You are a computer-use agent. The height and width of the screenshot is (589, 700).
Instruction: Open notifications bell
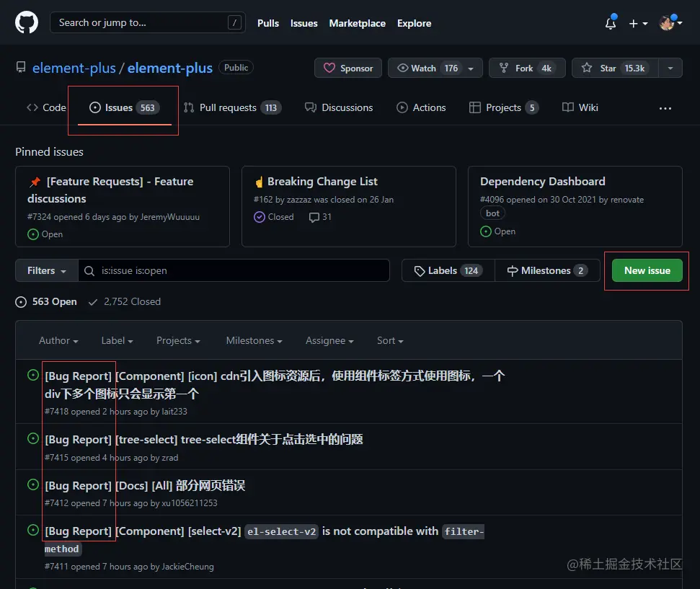click(x=611, y=23)
